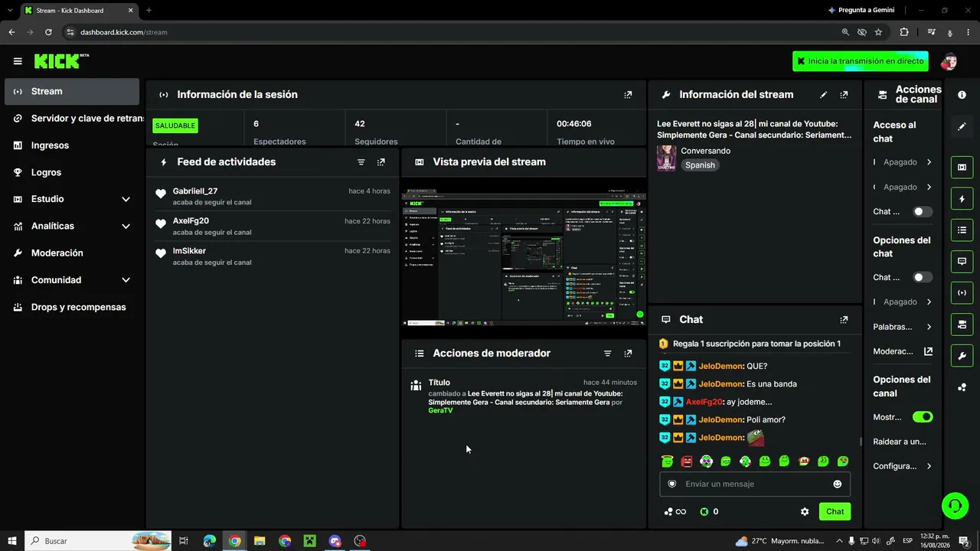Click the Spanish language tag
980x551 pixels.
[700, 165]
